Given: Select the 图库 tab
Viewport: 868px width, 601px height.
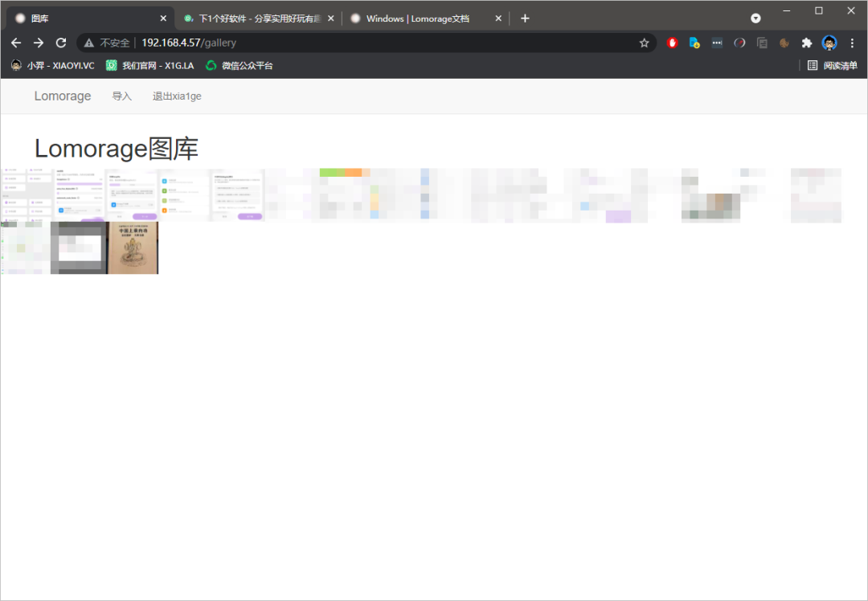Looking at the screenshot, I should click(x=90, y=18).
